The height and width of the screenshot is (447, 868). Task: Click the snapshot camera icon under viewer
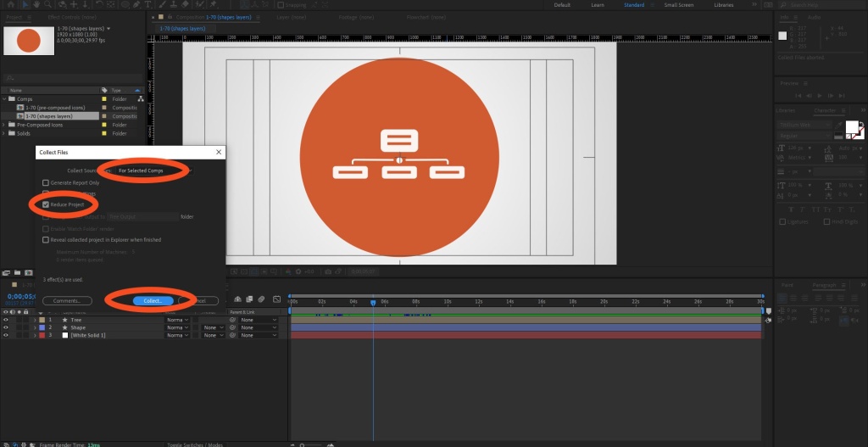[328, 271]
